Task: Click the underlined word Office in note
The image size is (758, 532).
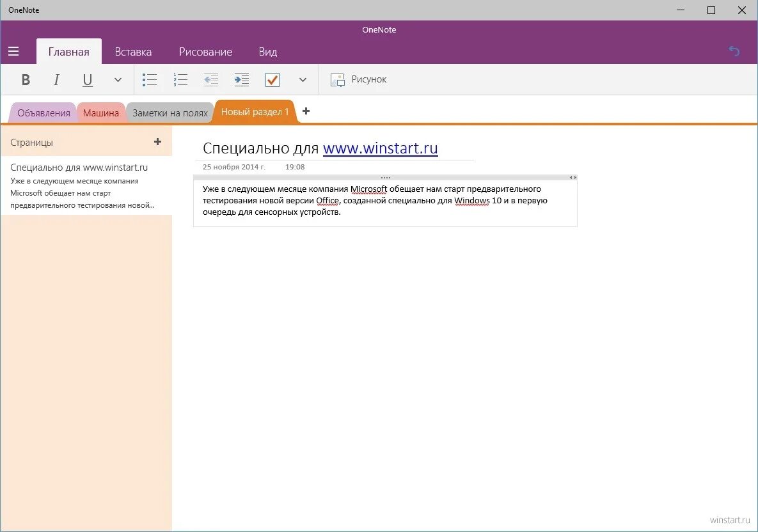Action: (x=328, y=201)
